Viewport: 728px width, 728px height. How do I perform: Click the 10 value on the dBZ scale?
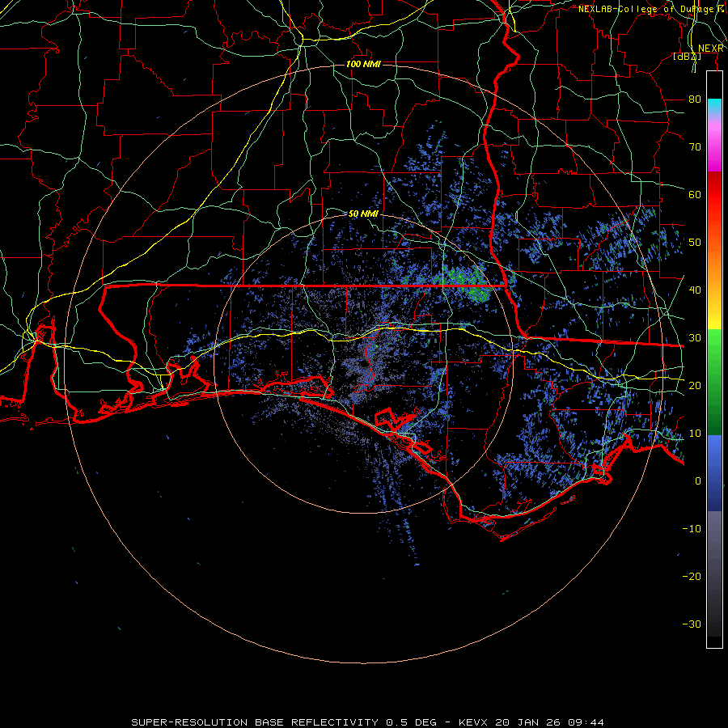(695, 434)
